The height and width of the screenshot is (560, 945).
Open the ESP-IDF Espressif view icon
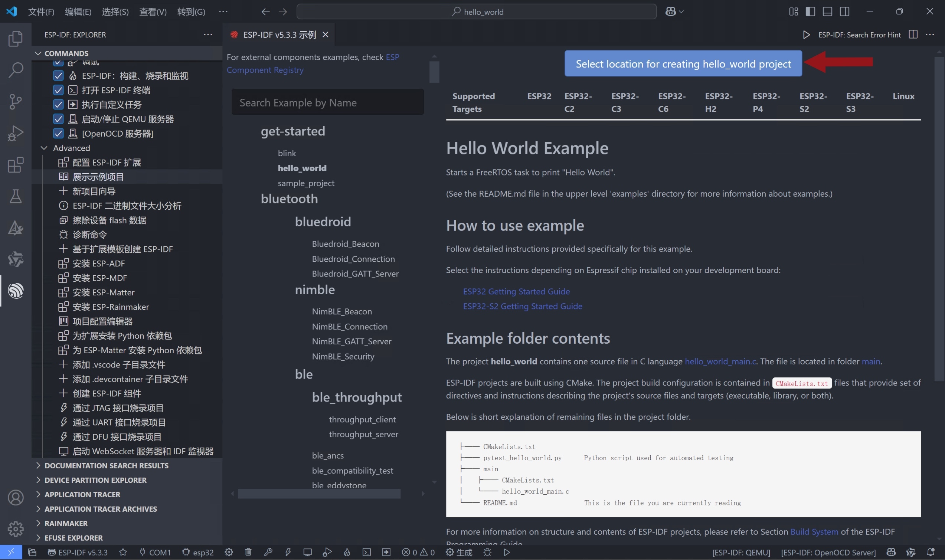16,291
